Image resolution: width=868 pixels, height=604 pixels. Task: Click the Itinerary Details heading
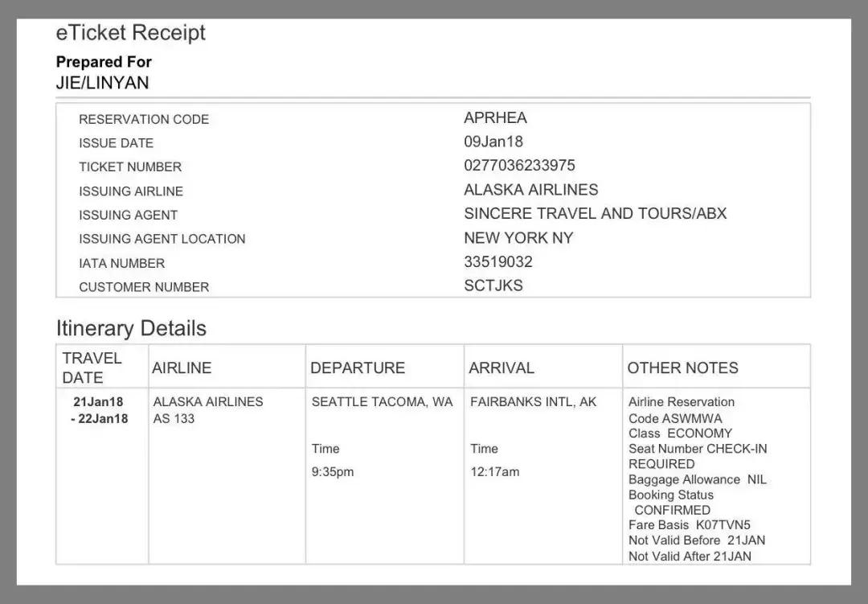click(131, 328)
